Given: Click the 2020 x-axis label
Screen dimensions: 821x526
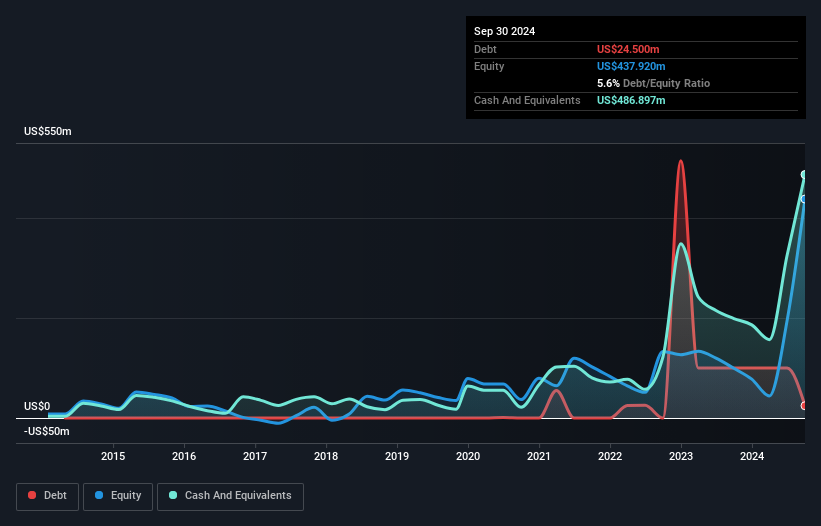Looking at the screenshot, I should click(x=468, y=456).
